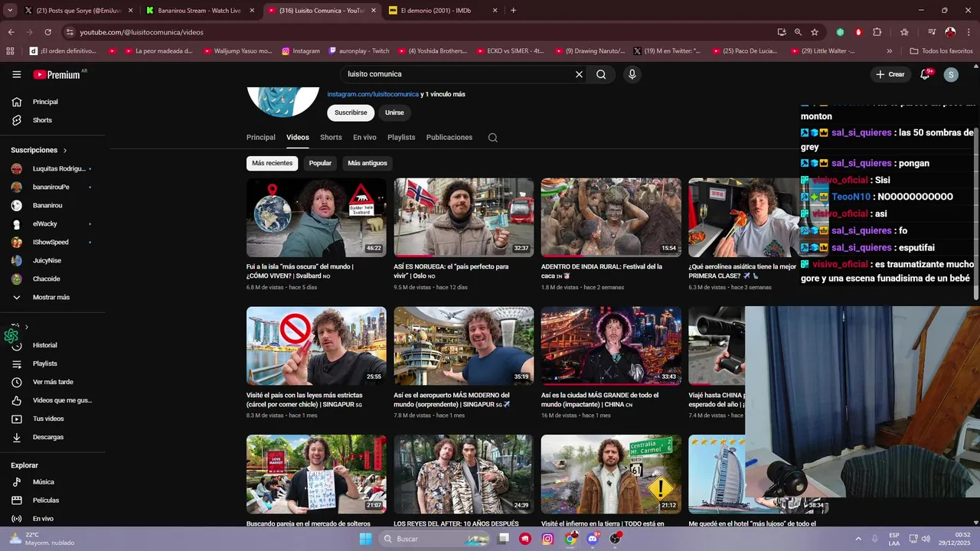
Task: Open Discord from the taskbar
Action: click(593, 539)
